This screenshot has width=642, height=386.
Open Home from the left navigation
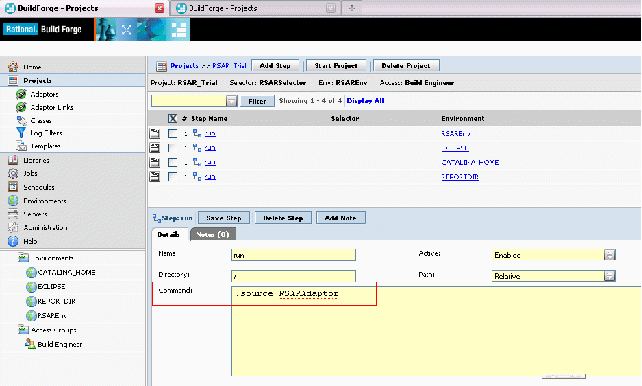click(x=32, y=67)
